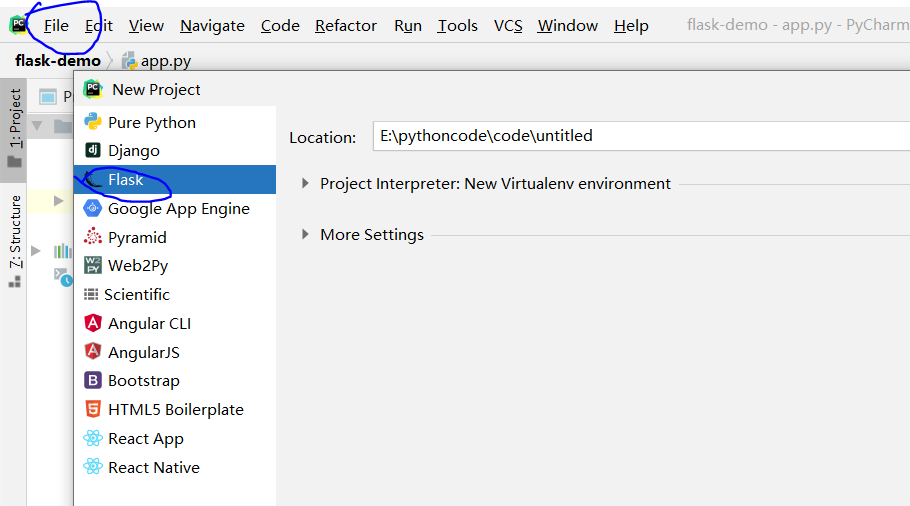Select the Pure Python icon
This screenshot has height=506, width=910.
[93, 122]
